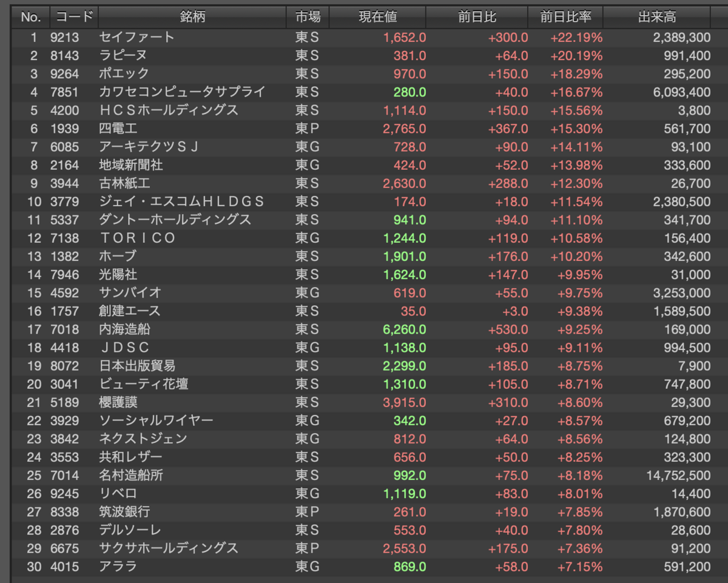
Task: Click the ソーシャルワイヤー stock name
Action: click(x=157, y=420)
